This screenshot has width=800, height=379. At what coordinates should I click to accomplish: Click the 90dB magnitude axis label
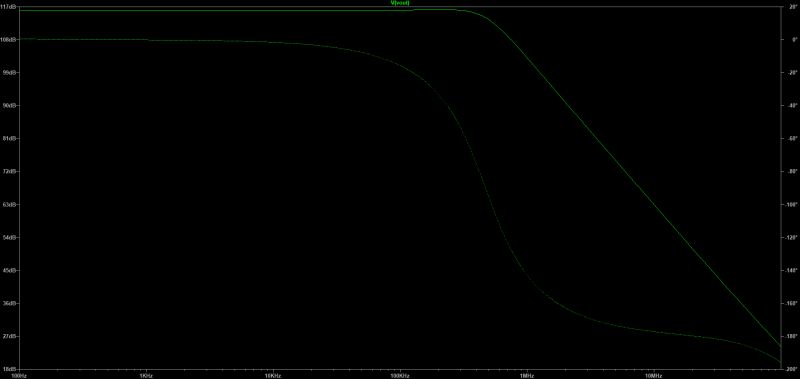pos(10,106)
